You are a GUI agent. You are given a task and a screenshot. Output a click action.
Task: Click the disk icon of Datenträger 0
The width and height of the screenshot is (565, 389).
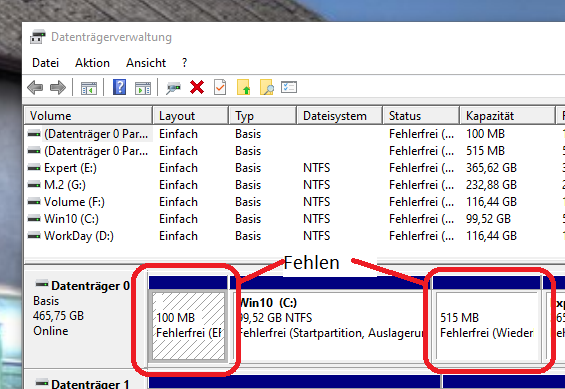pos(42,284)
